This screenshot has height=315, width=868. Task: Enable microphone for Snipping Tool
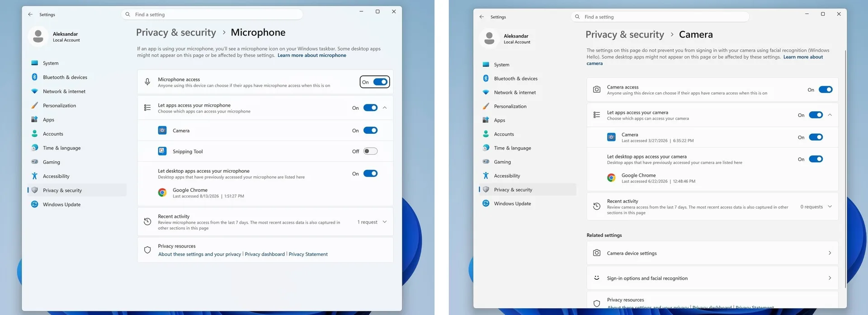370,151
